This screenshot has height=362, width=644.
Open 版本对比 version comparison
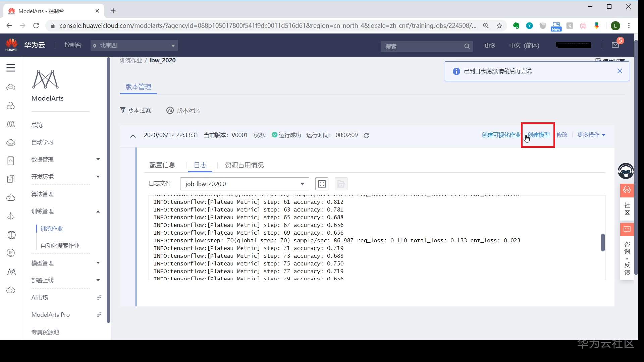click(183, 110)
